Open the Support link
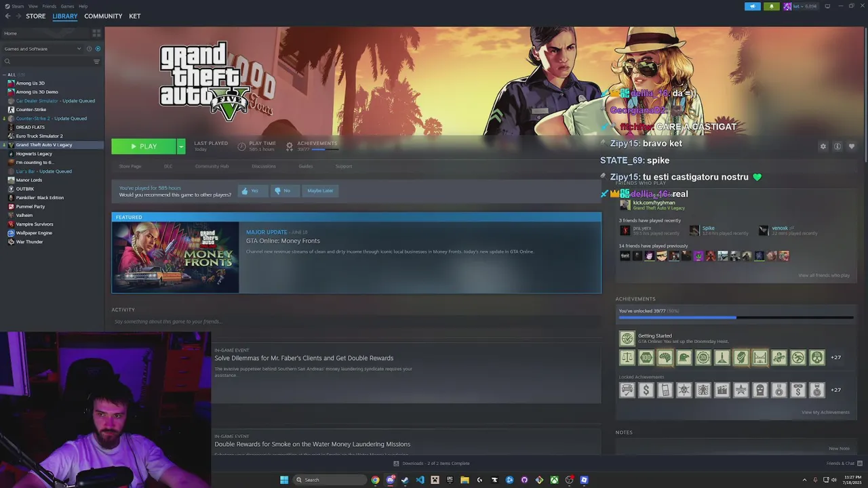Screen dimensions: 868x488 coord(344,166)
